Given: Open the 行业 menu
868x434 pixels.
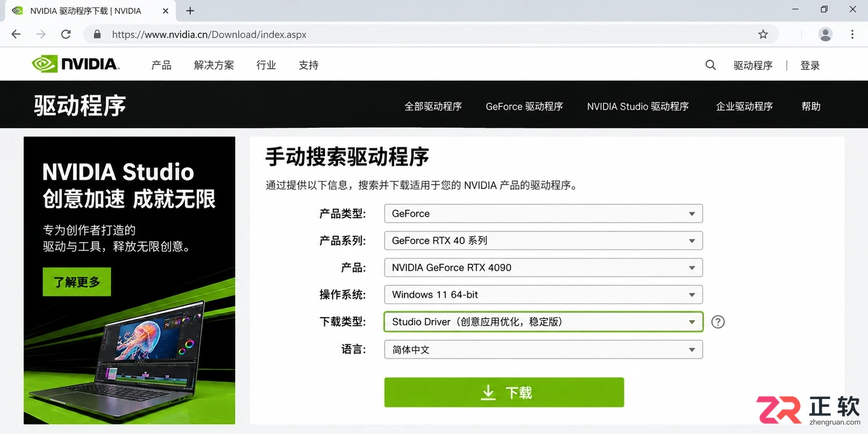Looking at the screenshot, I should 266,65.
